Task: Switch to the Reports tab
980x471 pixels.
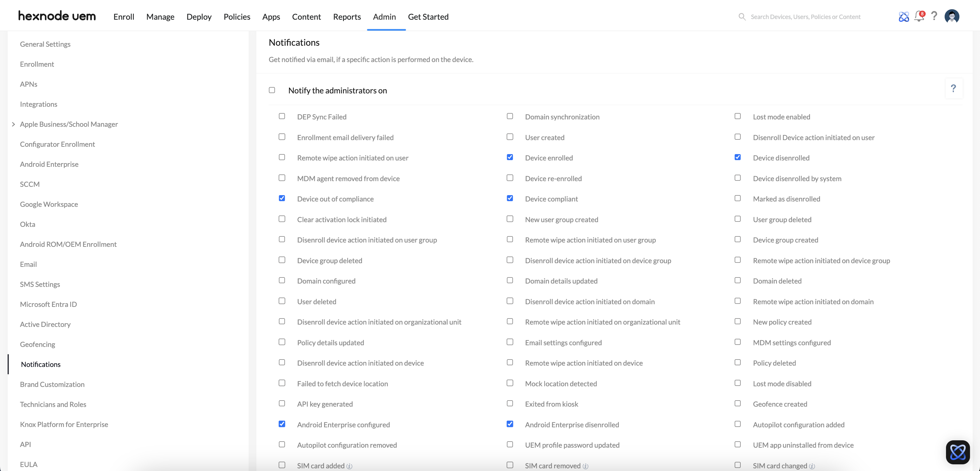Action: click(347, 17)
